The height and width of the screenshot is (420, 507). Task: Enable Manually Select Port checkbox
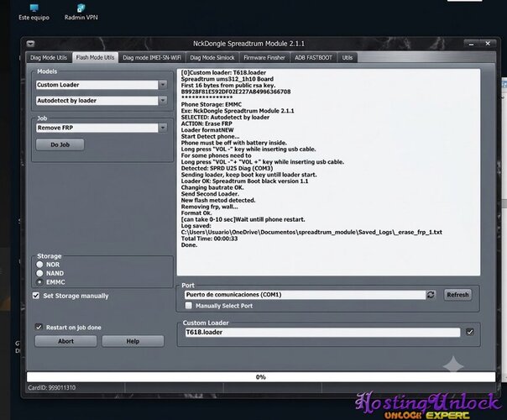[x=189, y=306]
